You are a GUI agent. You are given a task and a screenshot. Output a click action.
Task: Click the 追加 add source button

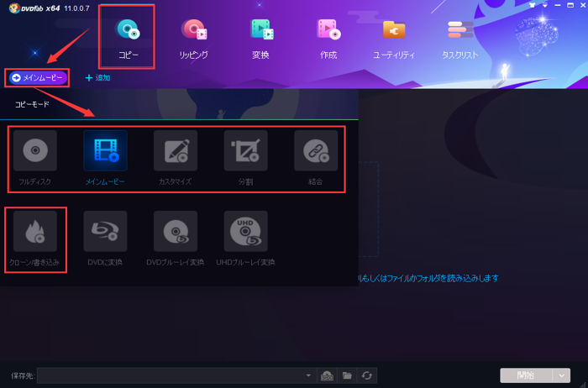pos(97,78)
